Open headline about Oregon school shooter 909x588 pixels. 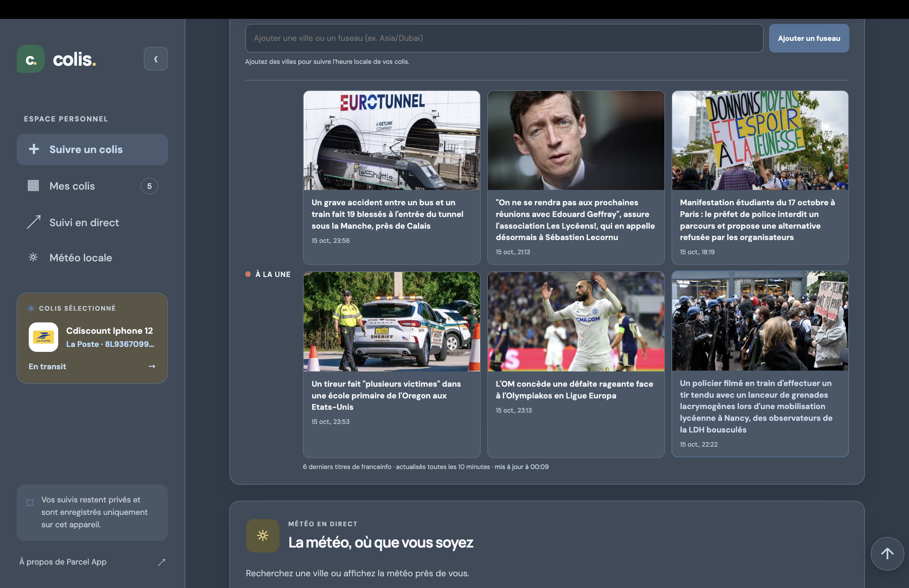[x=386, y=396]
